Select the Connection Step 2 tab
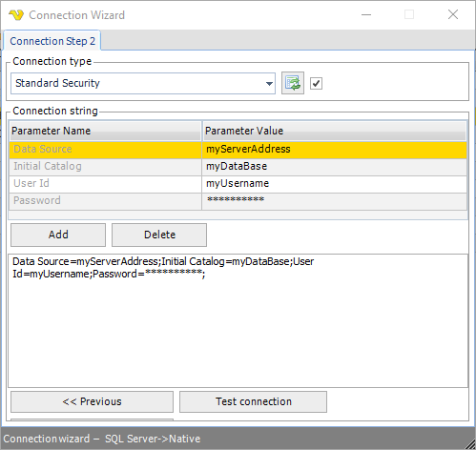The image size is (476, 450). coord(52,41)
